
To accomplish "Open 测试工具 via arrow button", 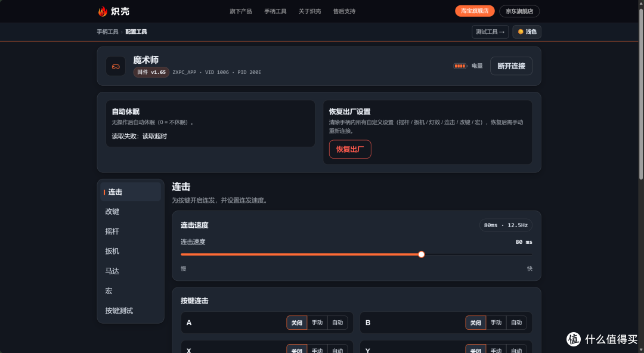I will tap(490, 32).
